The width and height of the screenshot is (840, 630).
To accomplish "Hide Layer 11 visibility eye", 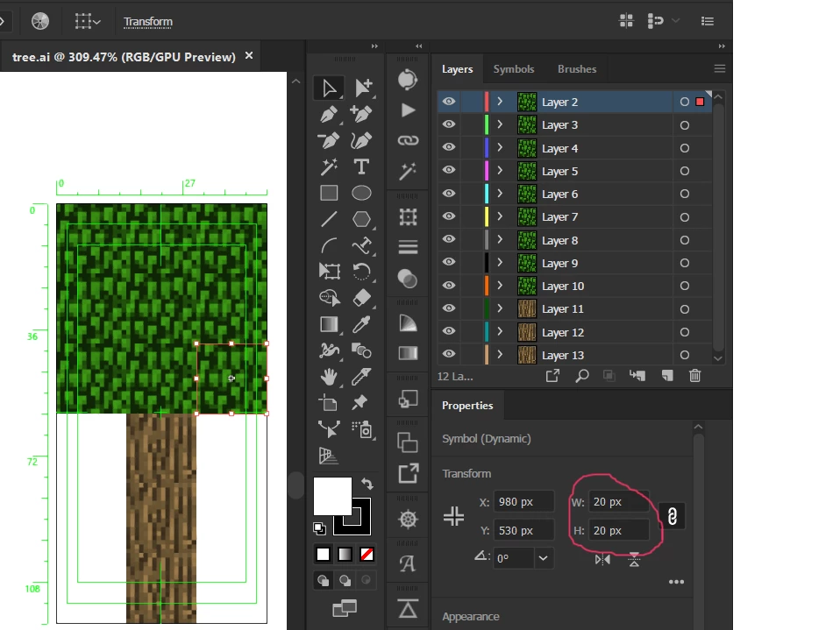I will click(449, 308).
